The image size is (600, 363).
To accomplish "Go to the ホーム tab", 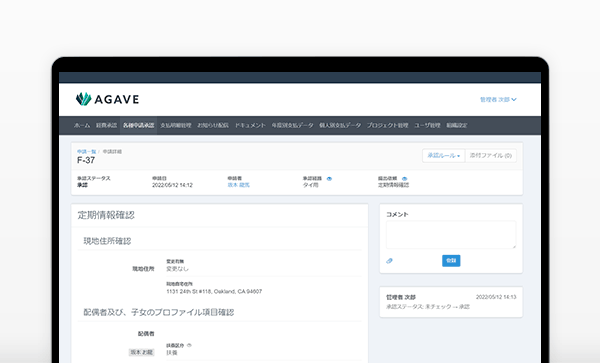I will click(82, 125).
